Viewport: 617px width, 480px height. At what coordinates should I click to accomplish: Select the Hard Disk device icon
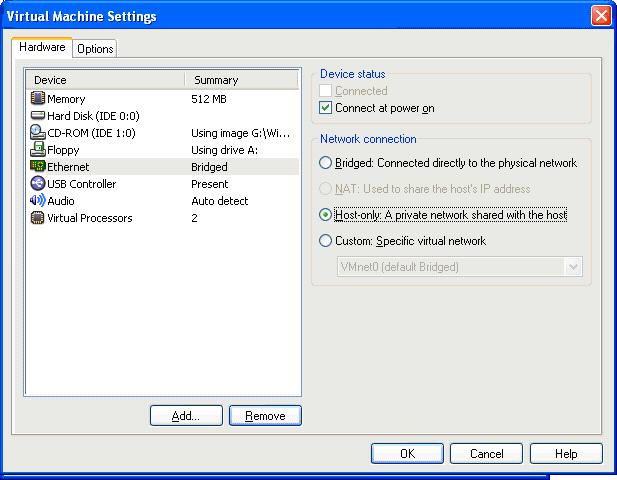coord(38,116)
